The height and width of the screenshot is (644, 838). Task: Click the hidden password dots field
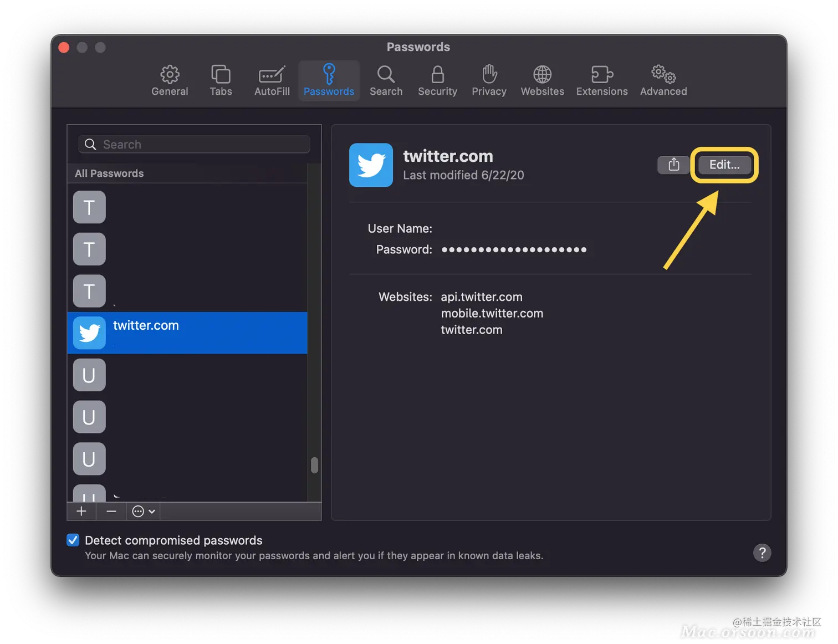(x=514, y=250)
